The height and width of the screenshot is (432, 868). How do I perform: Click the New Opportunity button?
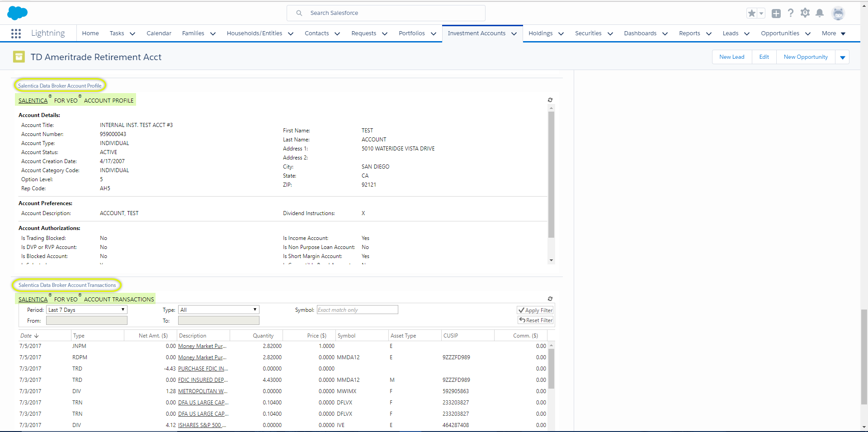(x=806, y=57)
